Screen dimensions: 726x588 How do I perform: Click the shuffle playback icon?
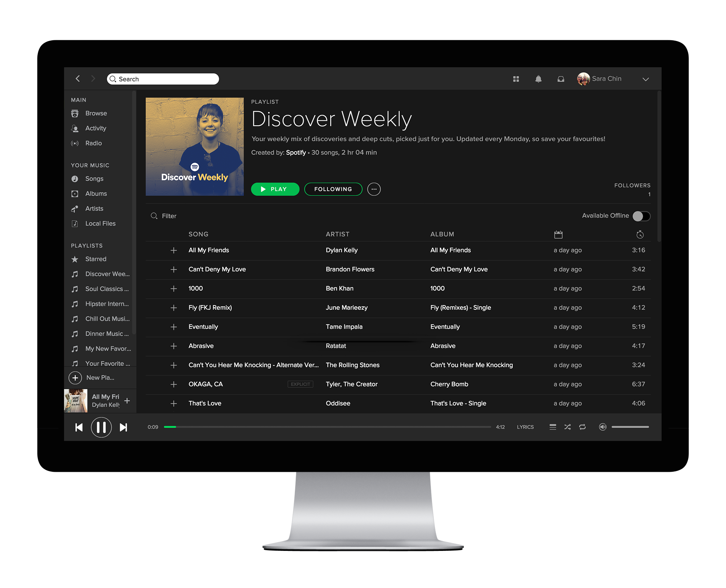(x=566, y=427)
